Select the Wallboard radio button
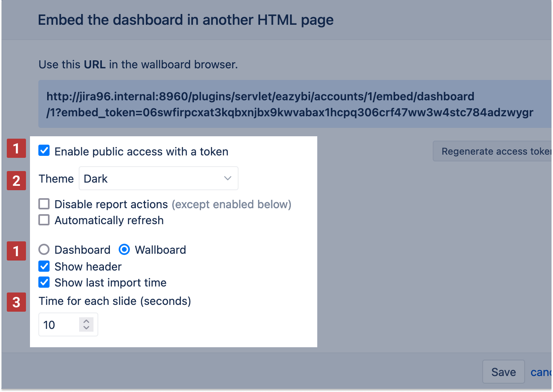 pos(124,249)
